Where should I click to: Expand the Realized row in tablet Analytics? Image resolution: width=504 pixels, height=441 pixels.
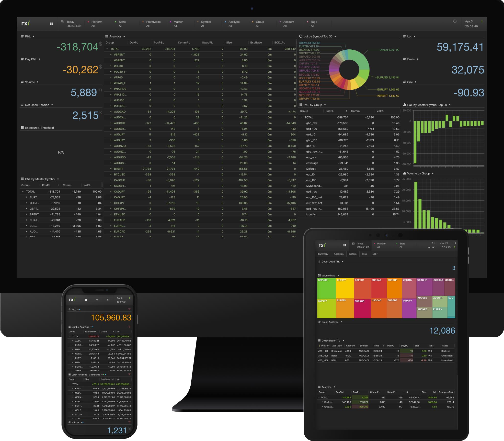(322, 402)
